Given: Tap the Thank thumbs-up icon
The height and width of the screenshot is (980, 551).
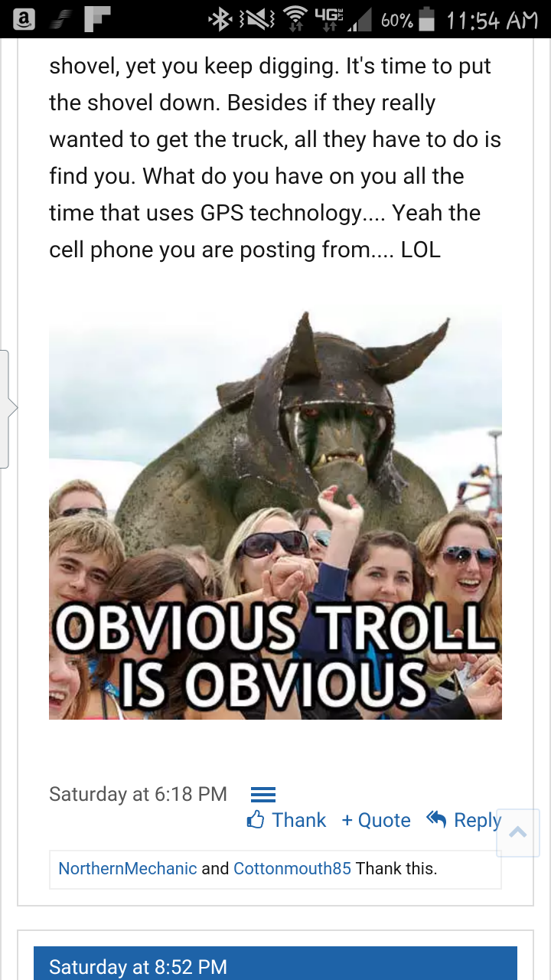Looking at the screenshot, I should click(256, 821).
